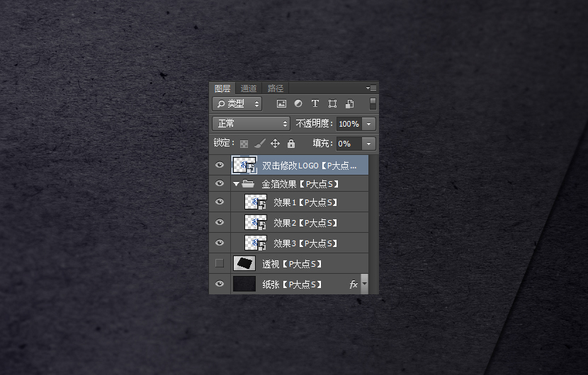Select 纸张 layer thumbnail
This screenshot has width=588, height=375.
(x=244, y=284)
